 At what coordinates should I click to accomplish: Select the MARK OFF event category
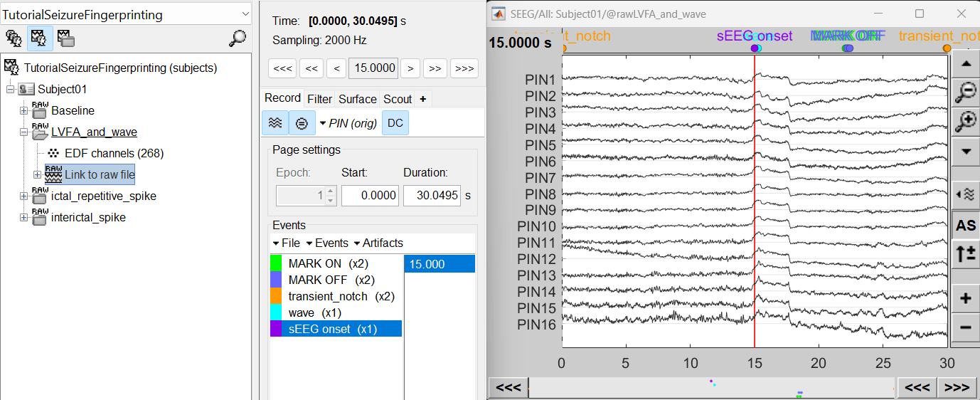[x=331, y=280]
